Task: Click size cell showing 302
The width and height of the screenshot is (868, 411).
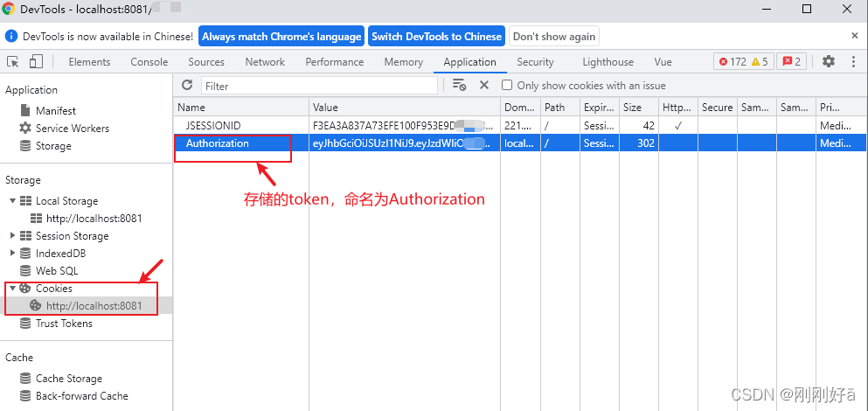Action: click(x=639, y=143)
